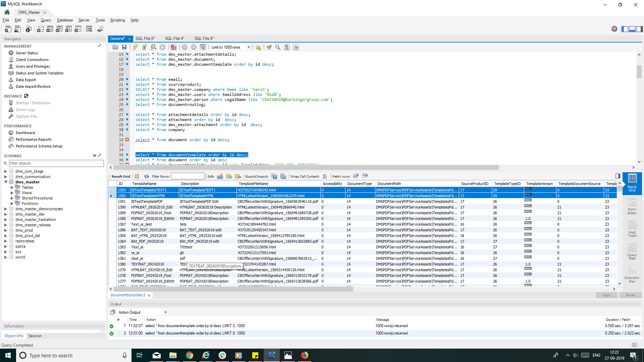The height and width of the screenshot is (362, 644).
Task: Expand the dms_prod schema
Action: tap(6, 230)
